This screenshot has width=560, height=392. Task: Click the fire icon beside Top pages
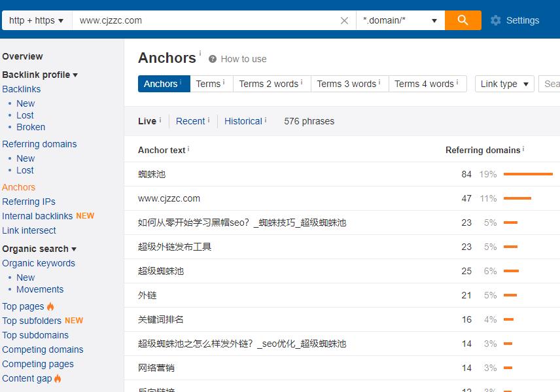tap(50, 306)
